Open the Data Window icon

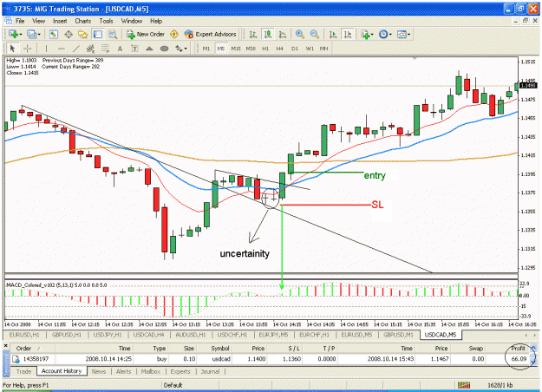tap(69, 34)
